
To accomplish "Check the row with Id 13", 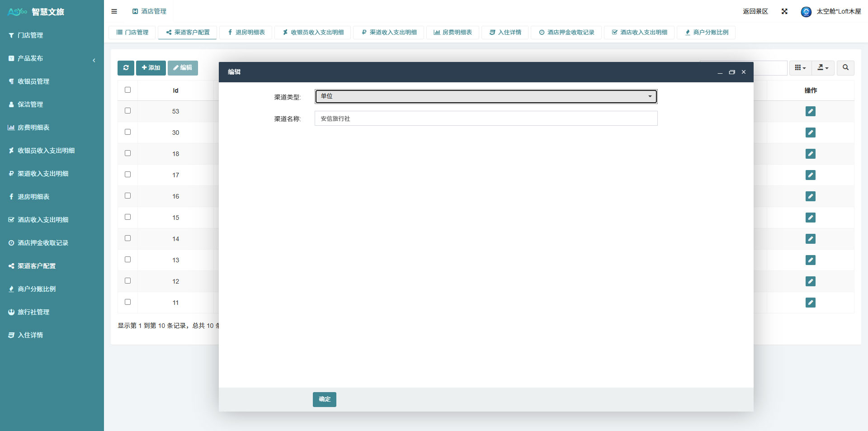I will pos(127,260).
